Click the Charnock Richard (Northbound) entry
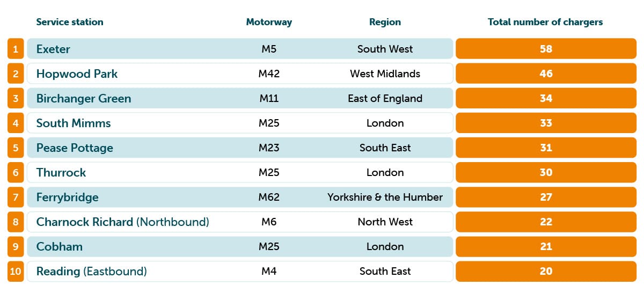 click(122, 222)
